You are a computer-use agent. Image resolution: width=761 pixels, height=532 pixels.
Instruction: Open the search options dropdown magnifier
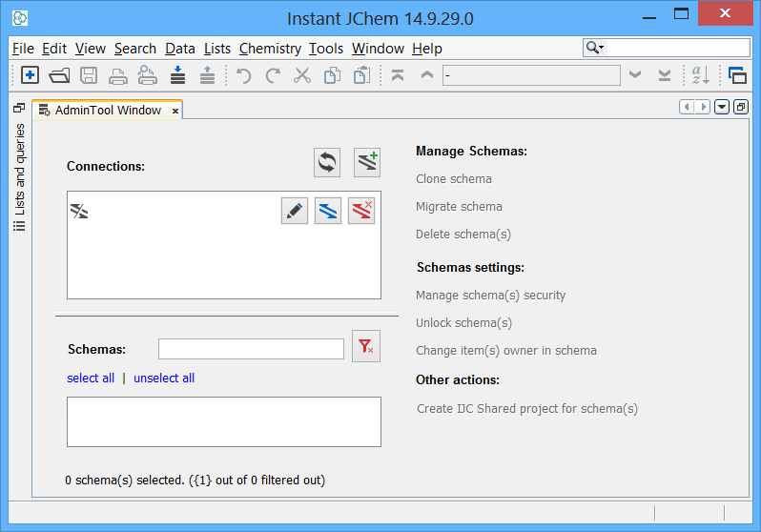(x=595, y=48)
